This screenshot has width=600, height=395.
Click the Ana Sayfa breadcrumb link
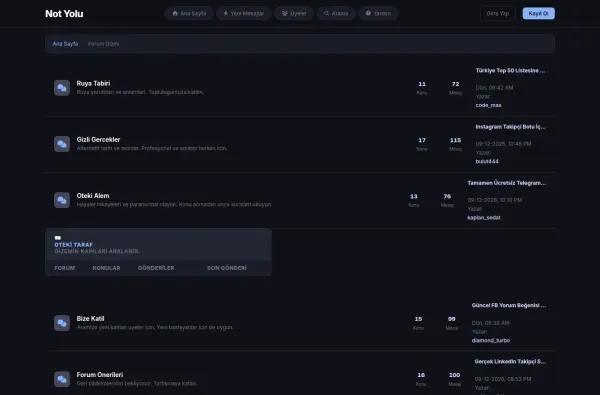[65, 44]
